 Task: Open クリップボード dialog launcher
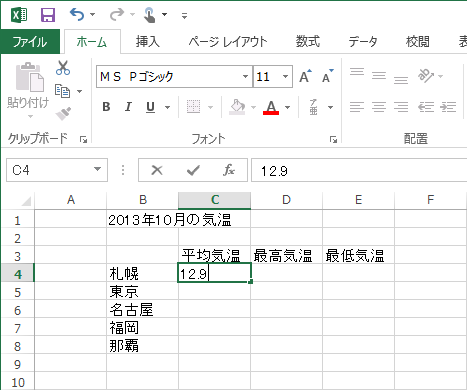tap(83, 139)
